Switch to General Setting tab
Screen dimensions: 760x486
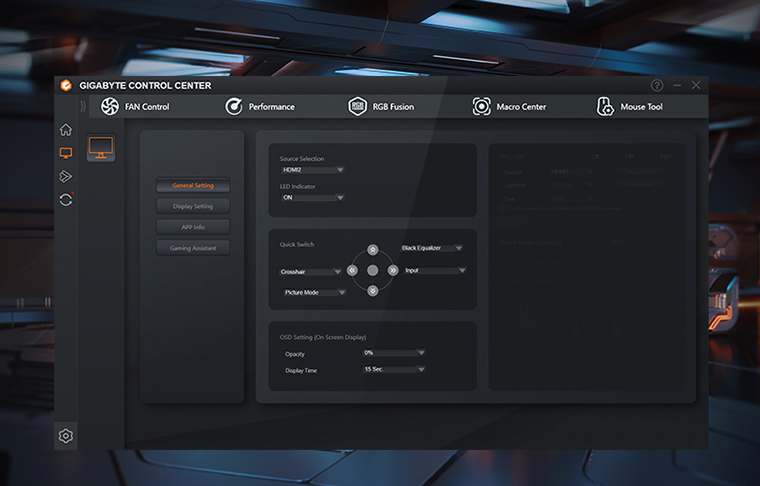[x=193, y=185]
